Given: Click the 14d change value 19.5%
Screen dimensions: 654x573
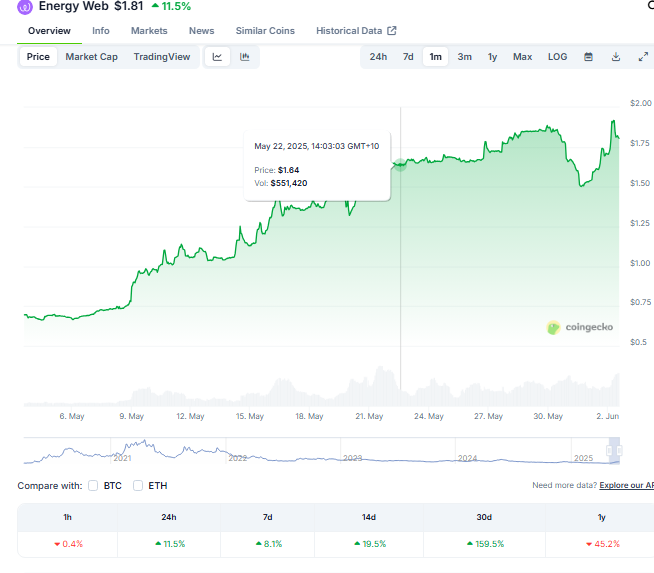Looking at the screenshot, I should (x=370, y=544).
